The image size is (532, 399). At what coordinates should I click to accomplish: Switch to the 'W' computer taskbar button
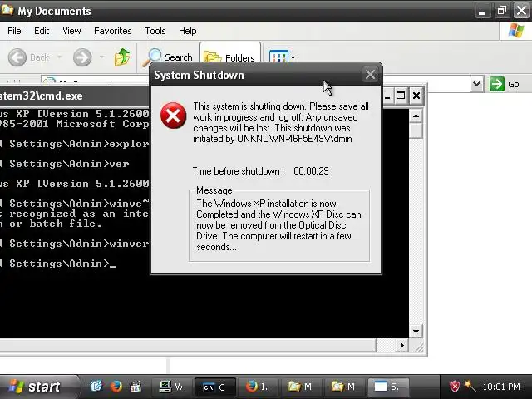click(x=171, y=387)
